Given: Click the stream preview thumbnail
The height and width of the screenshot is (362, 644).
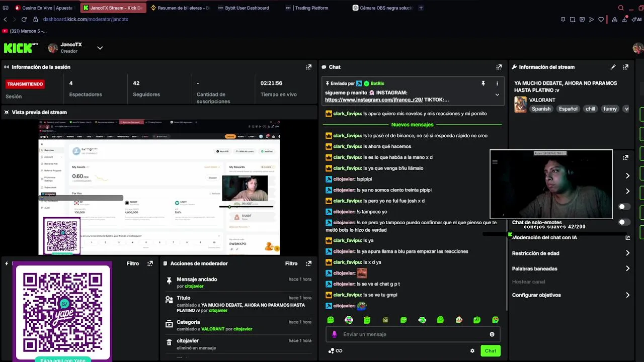Looking at the screenshot, I should 159,187.
